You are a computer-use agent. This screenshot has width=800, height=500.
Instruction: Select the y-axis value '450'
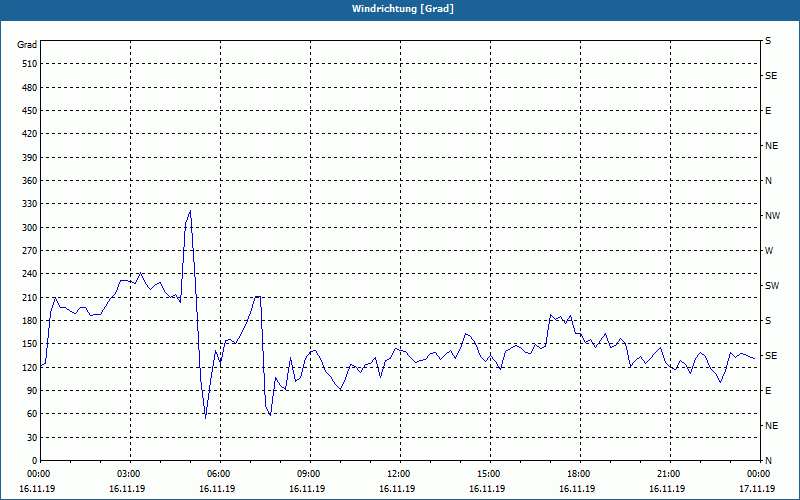coord(30,111)
